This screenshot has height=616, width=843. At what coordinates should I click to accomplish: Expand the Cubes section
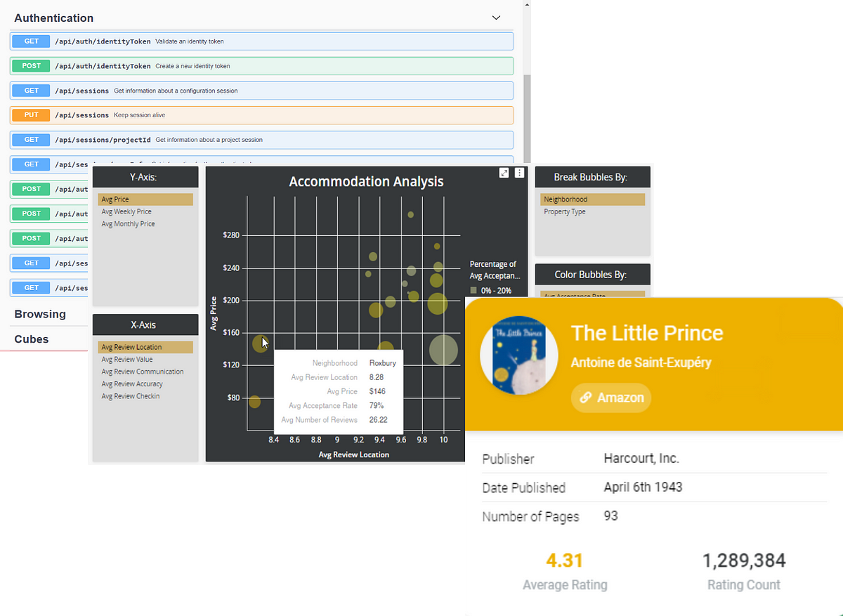tap(32, 339)
